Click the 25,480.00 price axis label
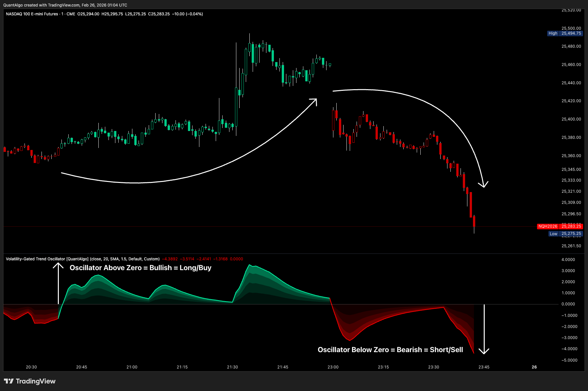 571,46
